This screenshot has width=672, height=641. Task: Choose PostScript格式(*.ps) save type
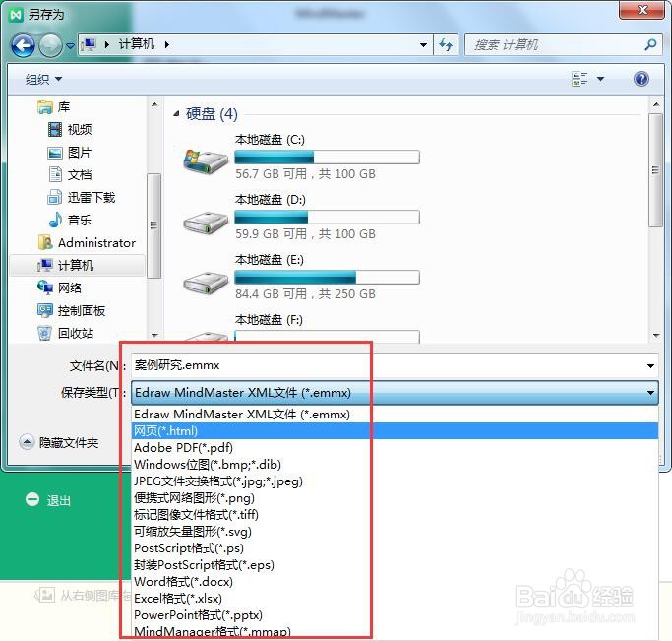tap(395, 548)
